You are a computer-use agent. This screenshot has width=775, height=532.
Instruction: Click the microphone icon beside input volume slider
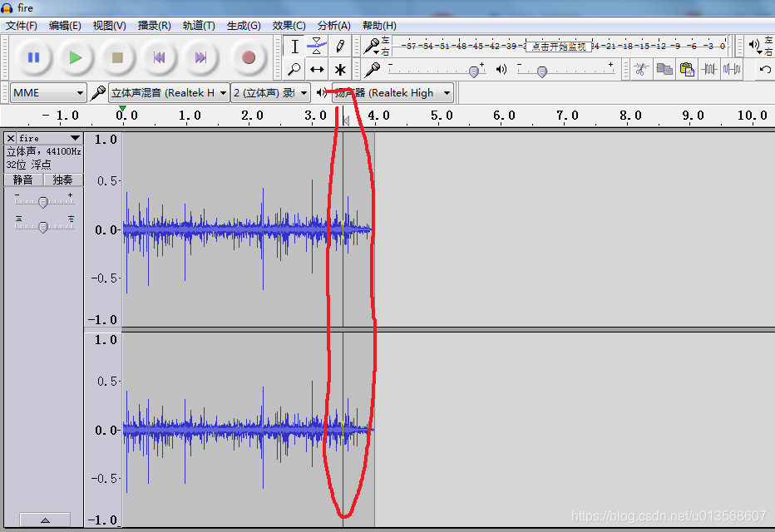(x=373, y=70)
